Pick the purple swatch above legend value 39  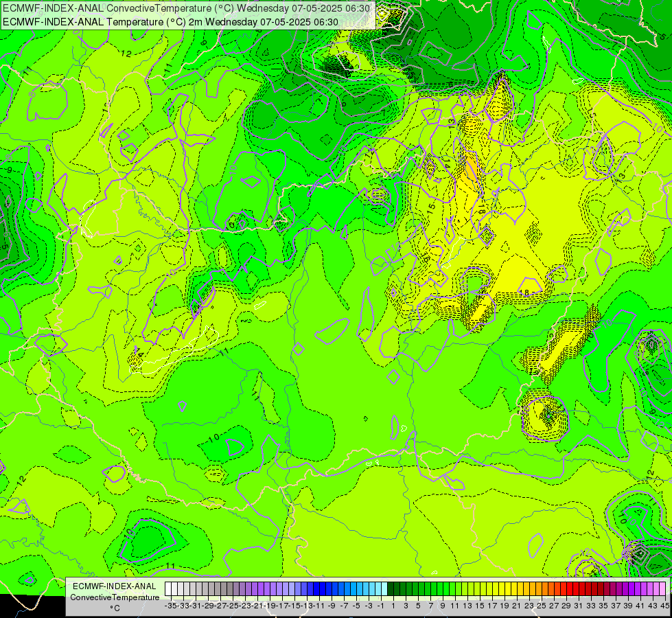click(x=625, y=589)
